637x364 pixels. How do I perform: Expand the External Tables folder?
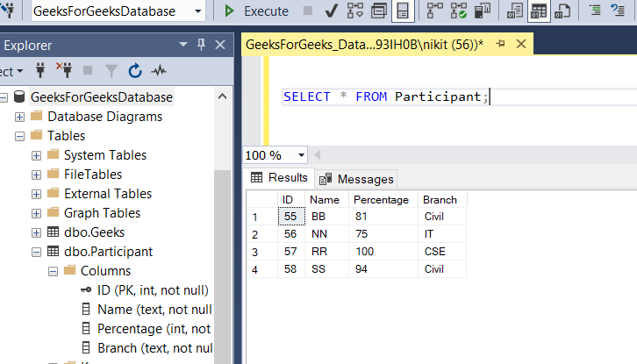click(36, 194)
